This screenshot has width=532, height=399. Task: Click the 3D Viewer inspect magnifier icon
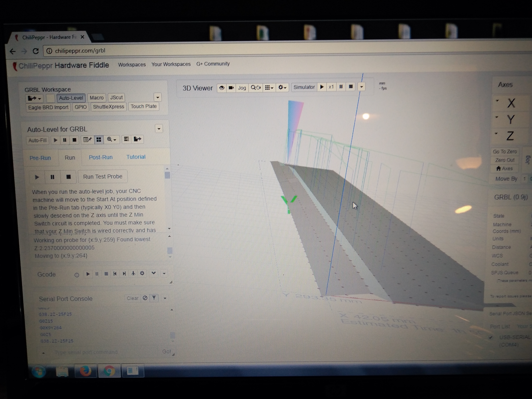(x=255, y=88)
